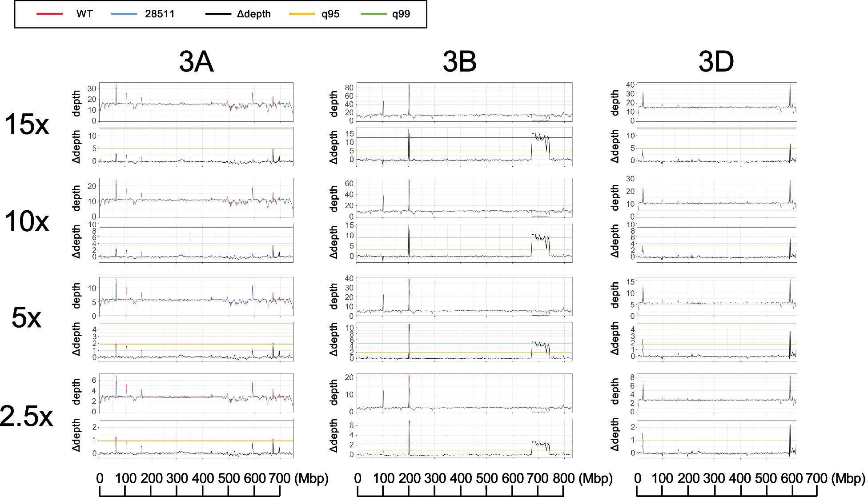
Task: Select the 'Δdepth' label inside the legend box
Action: (x=254, y=14)
